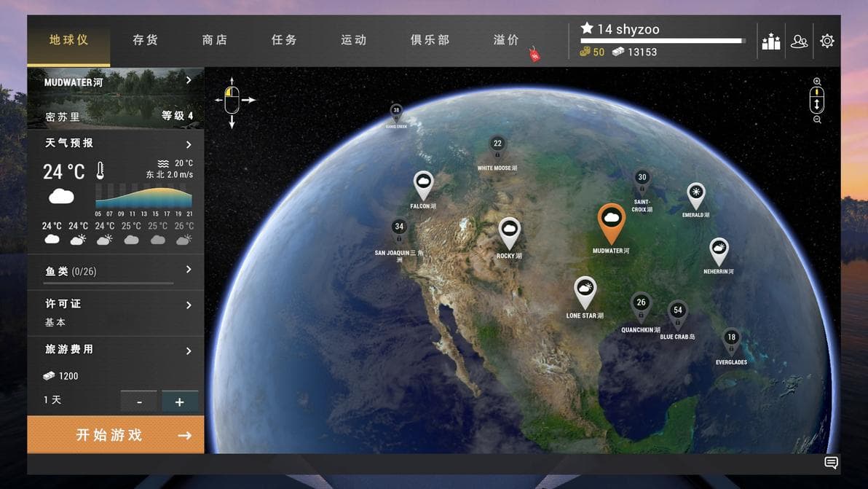This screenshot has width=868, height=489.
Task: Select the Emerald lake map pin
Action: [x=696, y=195]
